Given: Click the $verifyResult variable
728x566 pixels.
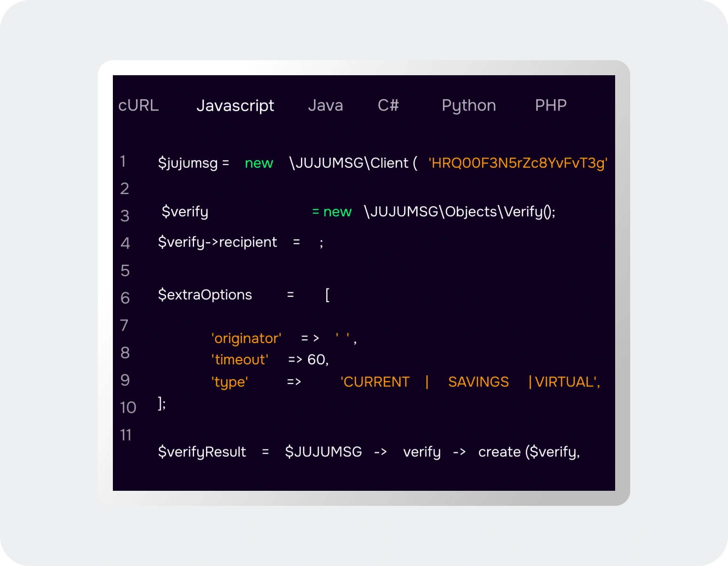Looking at the screenshot, I should coord(202,452).
